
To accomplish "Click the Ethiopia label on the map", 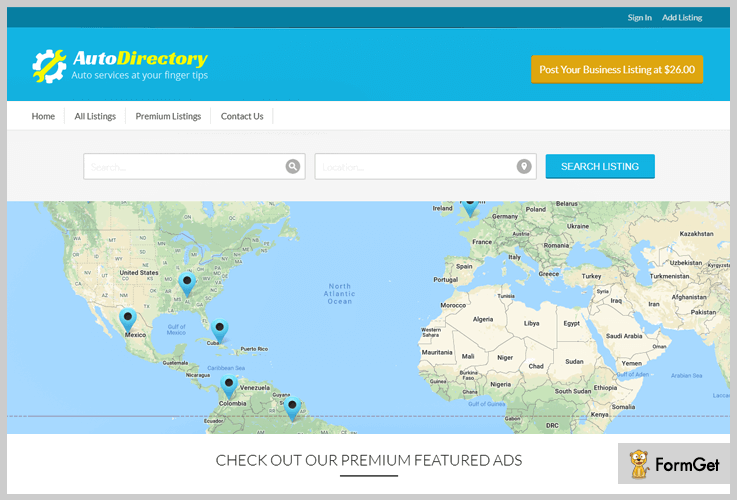I will pos(605,388).
